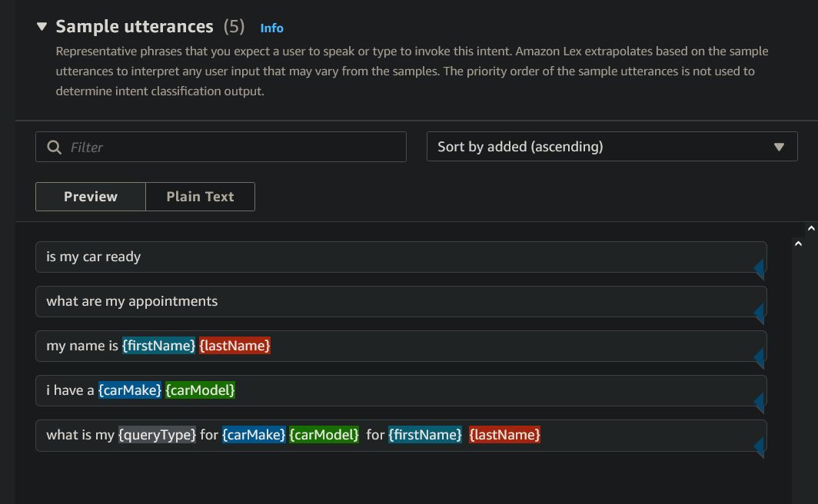Click the red {lastName} slot in 'my name is'
This screenshot has width=818, height=504.
pos(234,346)
